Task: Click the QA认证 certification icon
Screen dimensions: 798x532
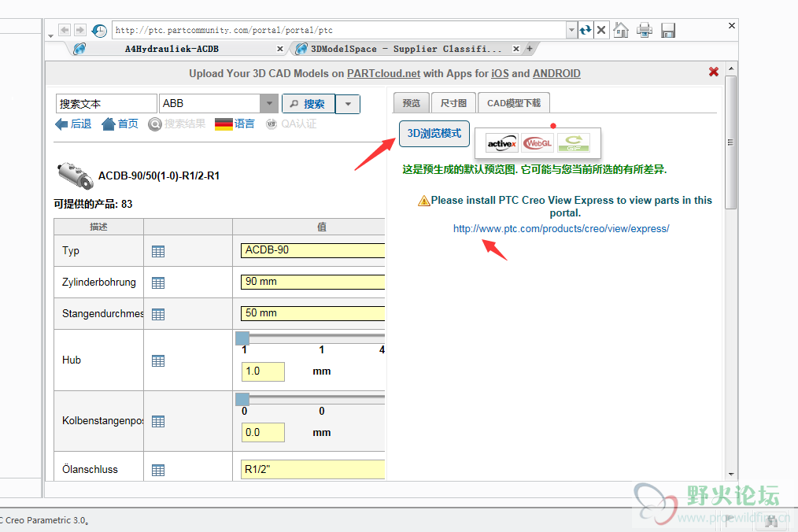Action: tap(272, 124)
